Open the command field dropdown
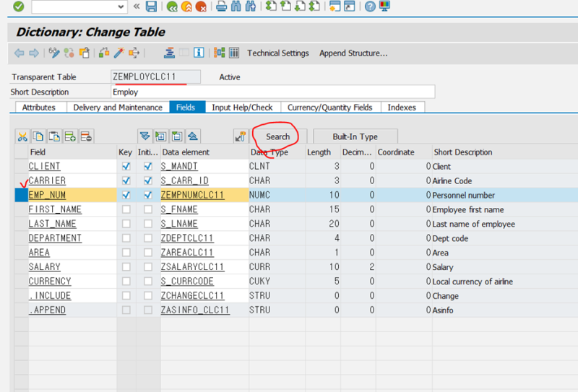 121,6
